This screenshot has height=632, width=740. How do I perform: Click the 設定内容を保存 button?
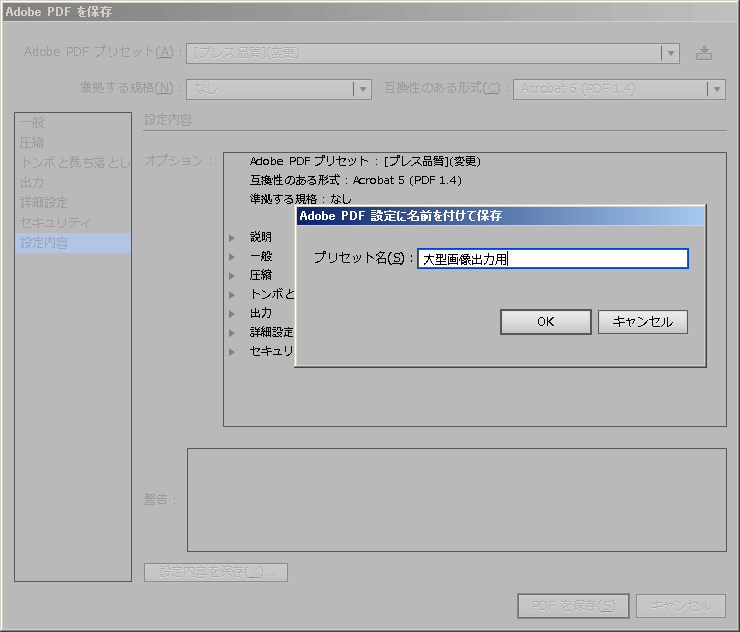pyautogui.click(x=216, y=572)
